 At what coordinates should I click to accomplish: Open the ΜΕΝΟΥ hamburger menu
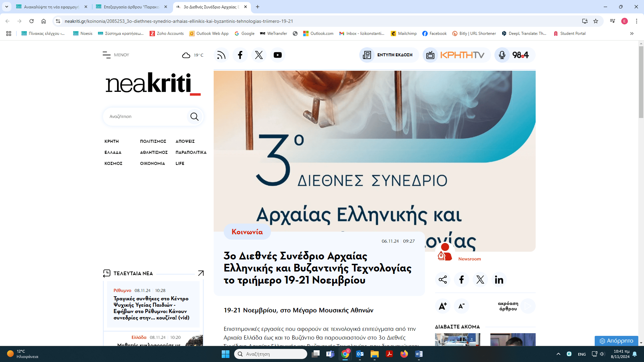click(107, 55)
